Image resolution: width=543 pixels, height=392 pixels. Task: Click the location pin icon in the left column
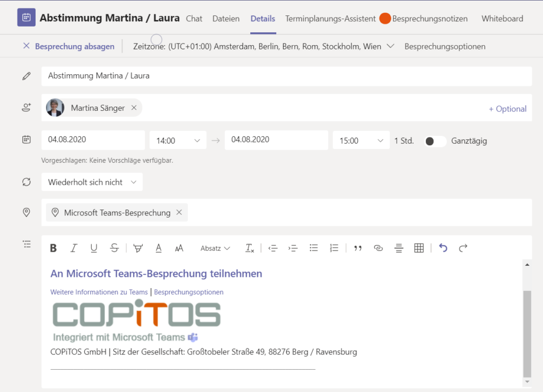point(27,212)
